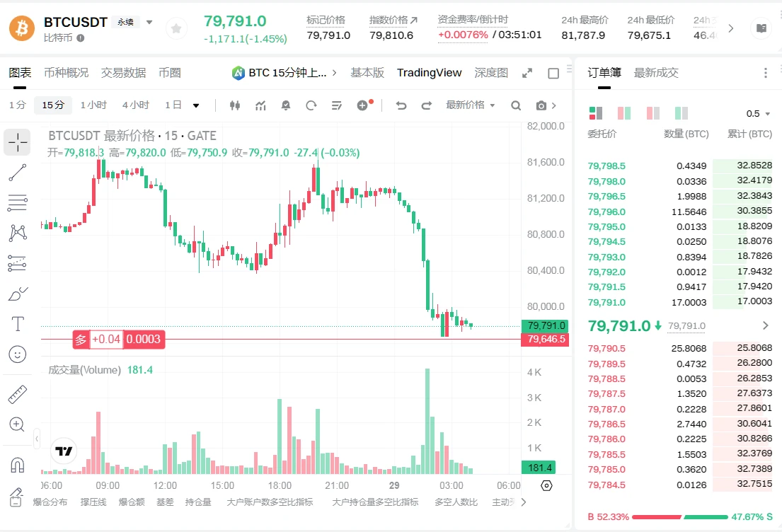
Task: Open the candlestick chart style icon
Action: pos(235,105)
